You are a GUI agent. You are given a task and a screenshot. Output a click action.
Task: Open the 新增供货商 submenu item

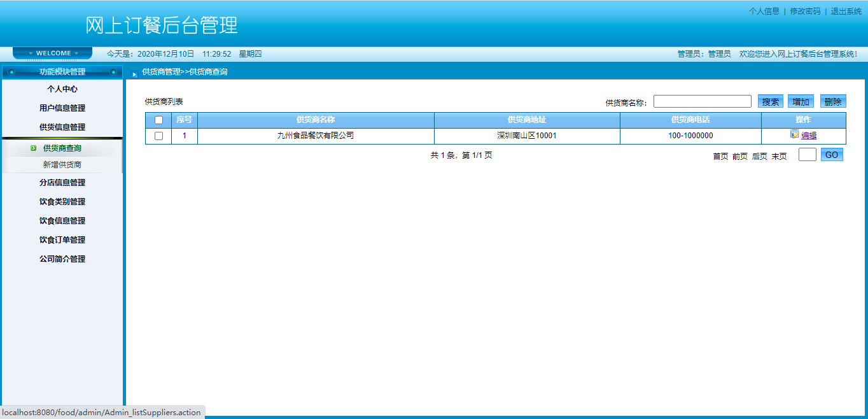[x=62, y=165]
